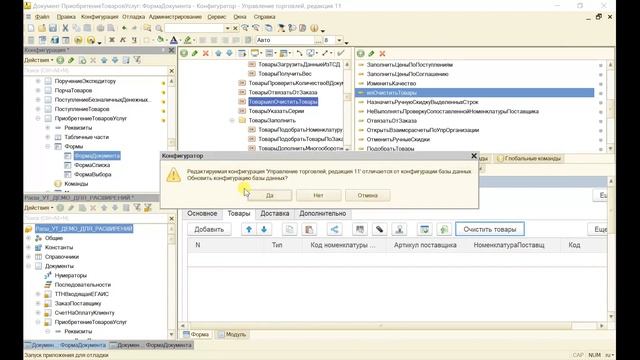Move element down in form elements toolbar

(229, 53)
